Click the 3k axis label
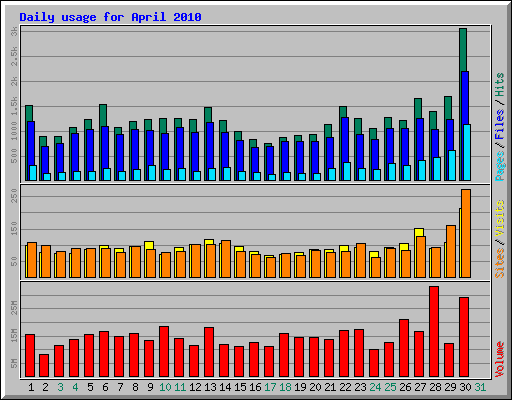 tap(14, 32)
